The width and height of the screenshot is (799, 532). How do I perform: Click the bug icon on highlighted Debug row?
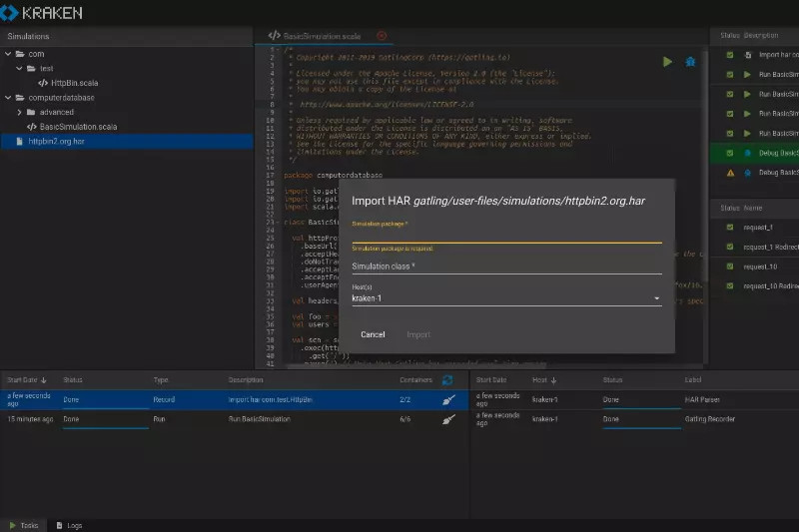[747, 153]
